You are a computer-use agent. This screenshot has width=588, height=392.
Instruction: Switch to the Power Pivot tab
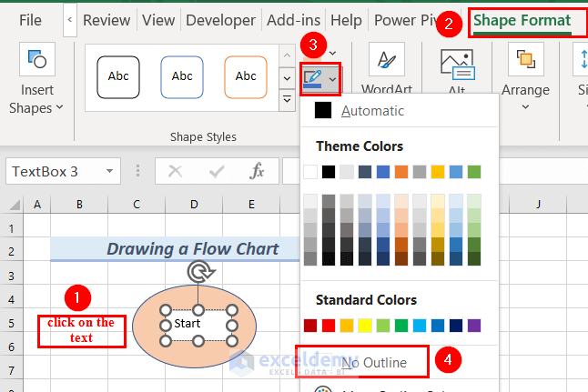point(404,20)
